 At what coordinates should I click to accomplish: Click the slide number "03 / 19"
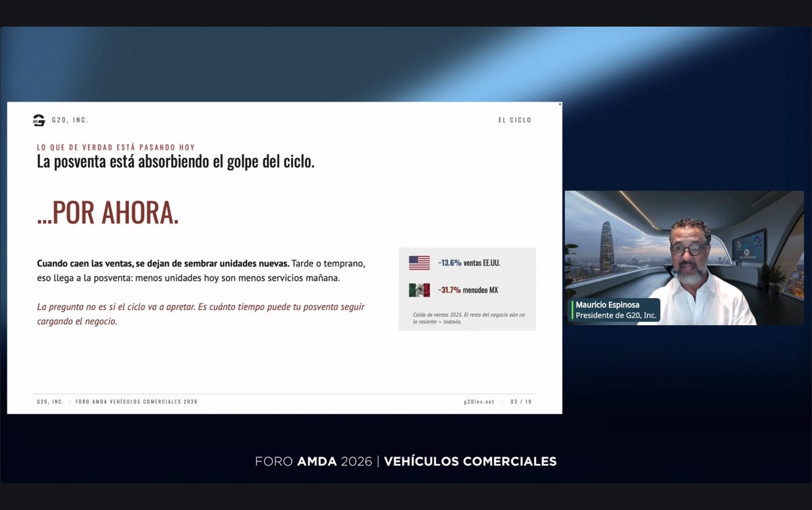pyautogui.click(x=521, y=402)
